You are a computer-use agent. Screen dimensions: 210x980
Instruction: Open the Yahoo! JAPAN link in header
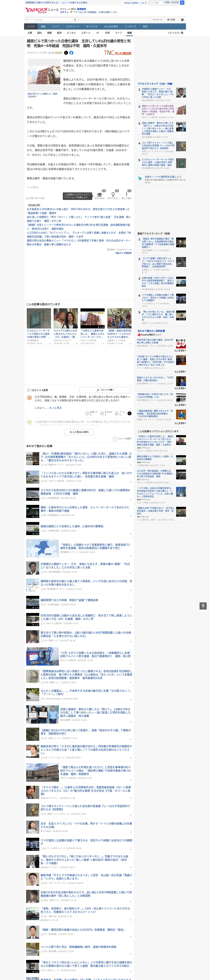point(131,3)
